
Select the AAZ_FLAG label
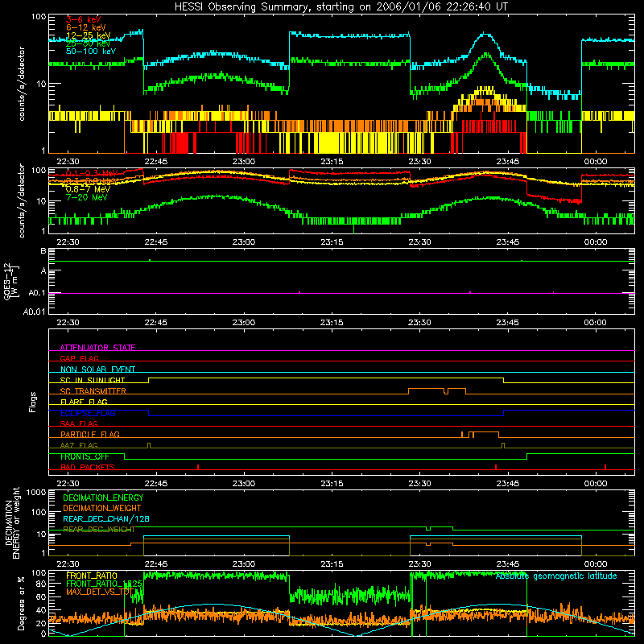[x=79, y=445]
